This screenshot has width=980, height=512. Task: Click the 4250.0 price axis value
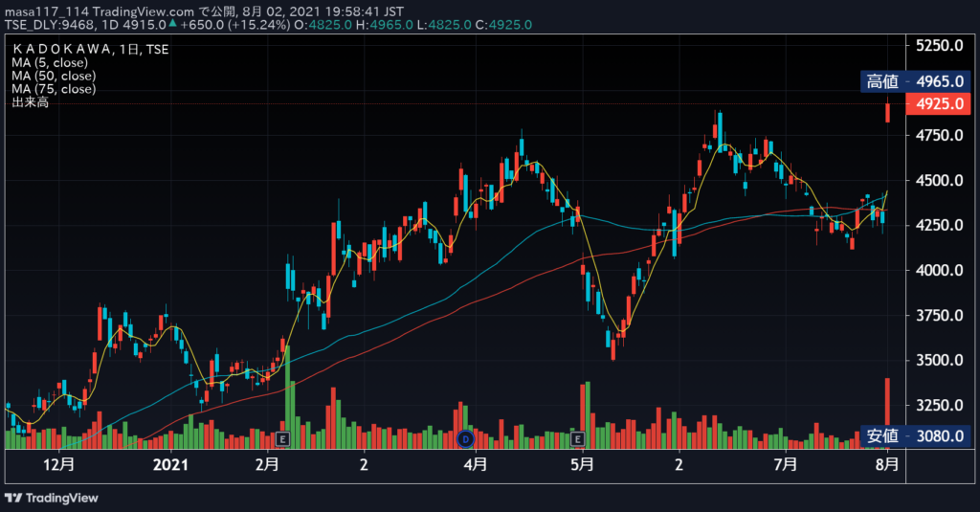[940, 225]
